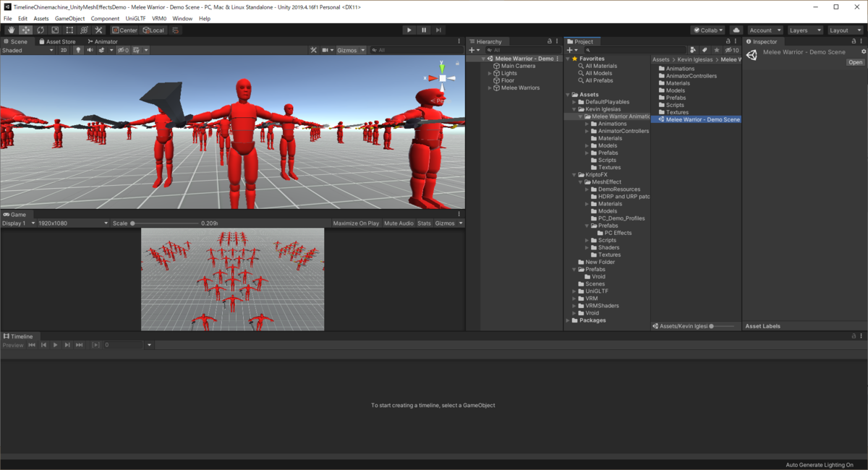The image size is (868, 470).
Task: Open the Layout dropdown
Action: 845,30
